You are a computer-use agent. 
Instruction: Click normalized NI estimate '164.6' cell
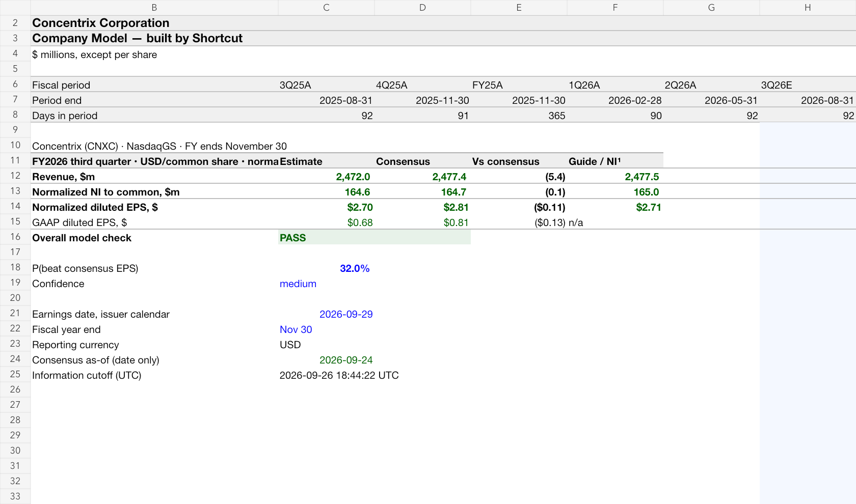pos(326,191)
